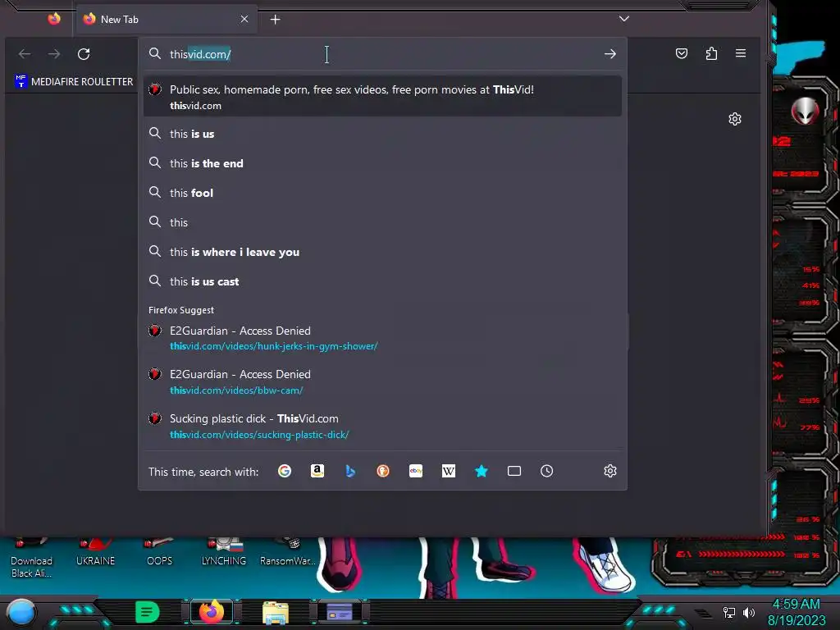Viewport: 840px width, 630px height.
Task: Search with Wikipedia icon
Action: pyautogui.click(x=449, y=471)
